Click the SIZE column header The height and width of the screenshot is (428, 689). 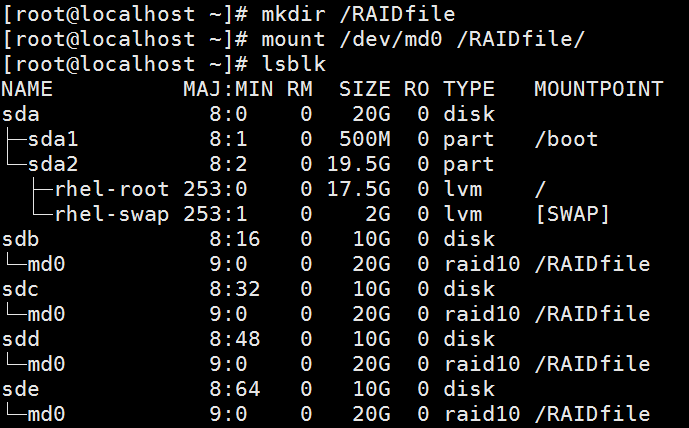tap(364, 89)
